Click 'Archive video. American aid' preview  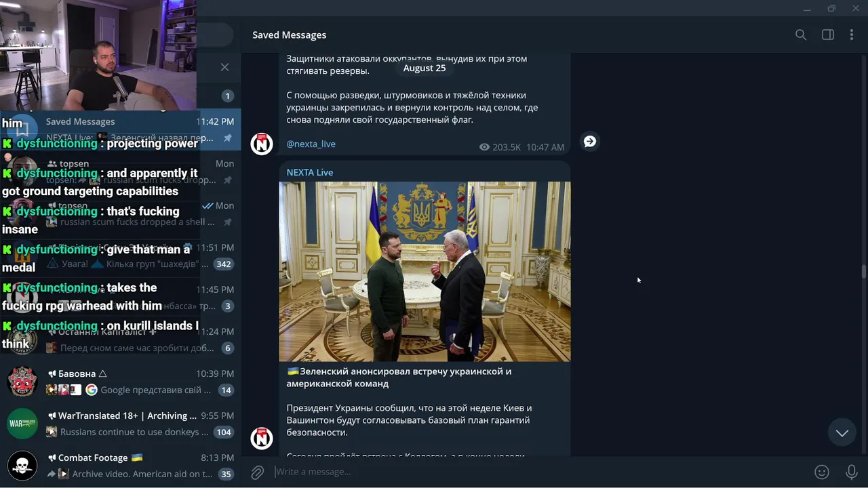point(142,474)
